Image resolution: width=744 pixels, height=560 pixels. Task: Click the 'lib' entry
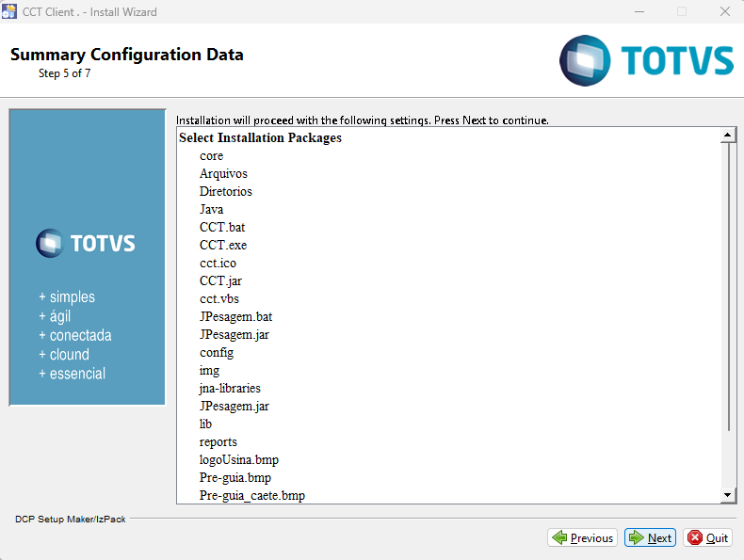coord(205,424)
